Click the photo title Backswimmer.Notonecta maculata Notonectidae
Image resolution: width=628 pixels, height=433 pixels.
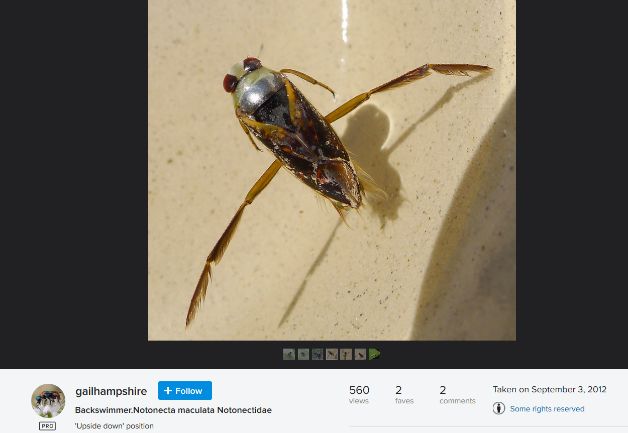click(x=173, y=410)
